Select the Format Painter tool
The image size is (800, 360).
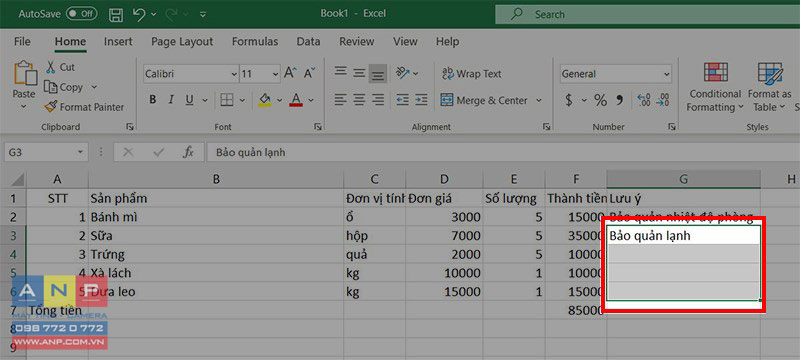tap(85, 107)
